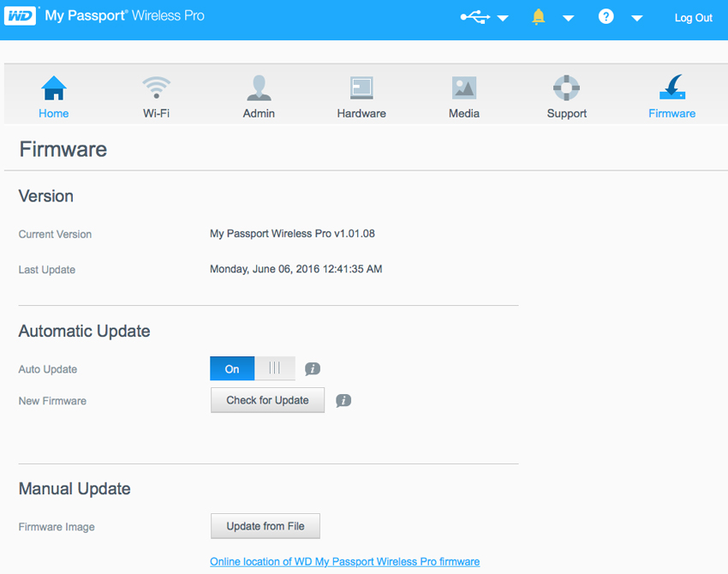
Task: Click the Support lifebuoy icon
Action: [566, 87]
